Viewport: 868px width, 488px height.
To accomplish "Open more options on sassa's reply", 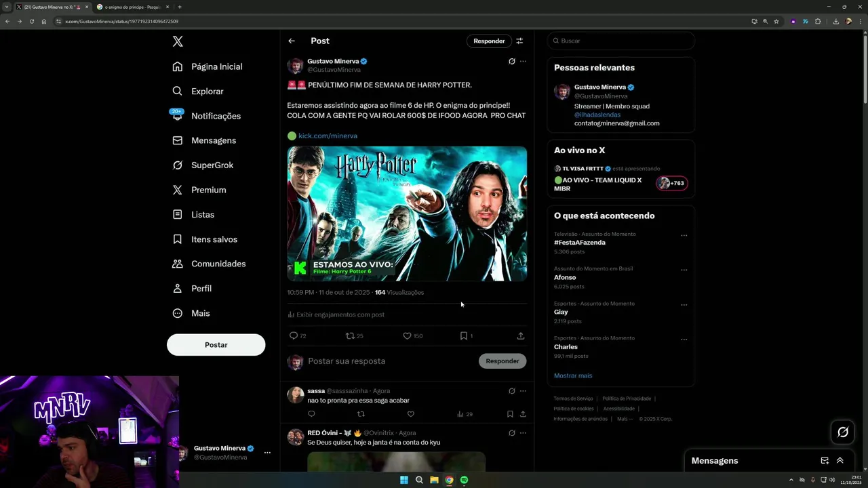I will pyautogui.click(x=523, y=391).
